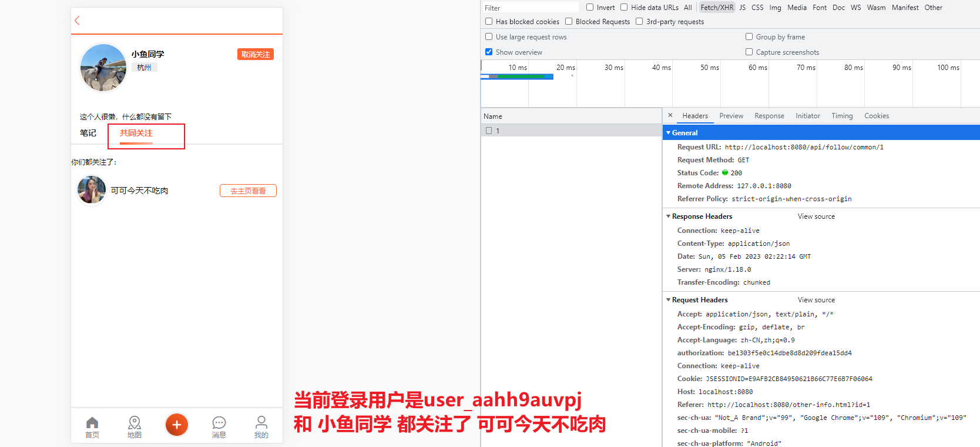Click the avatar of 可可今天不吃肉
This screenshot has width=980, height=447.
(92, 190)
